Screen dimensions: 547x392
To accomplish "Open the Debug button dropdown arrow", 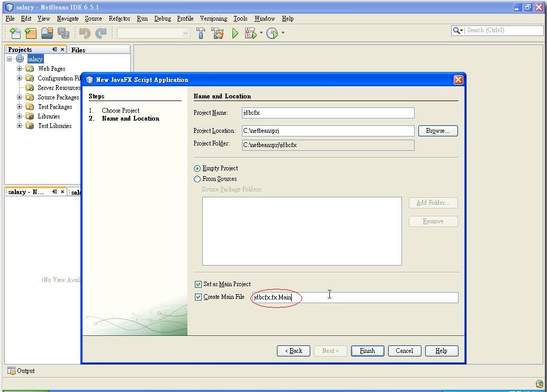I will [261, 33].
